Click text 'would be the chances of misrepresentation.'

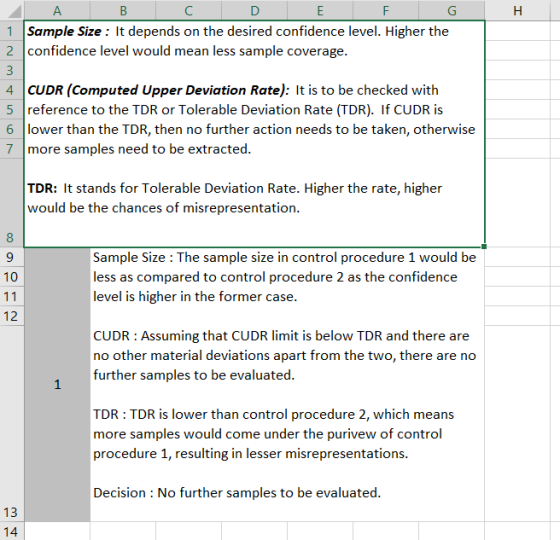164,208
